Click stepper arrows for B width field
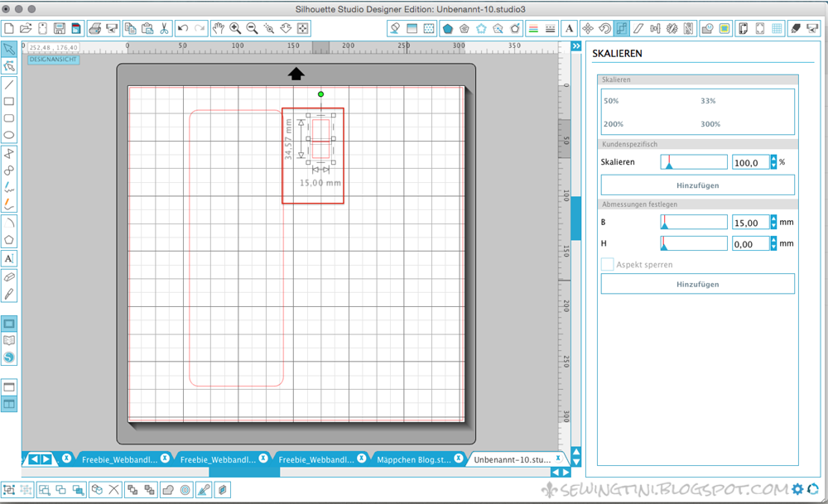Image resolution: width=828 pixels, height=504 pixels. pyautogui.click(x=773, y=222)
